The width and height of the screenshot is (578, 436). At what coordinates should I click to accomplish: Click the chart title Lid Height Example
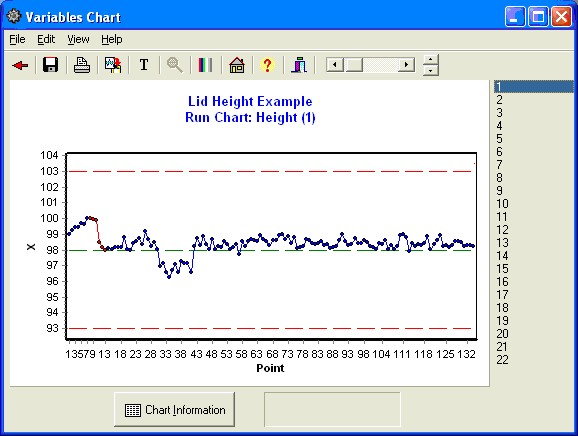pos(250,101)
